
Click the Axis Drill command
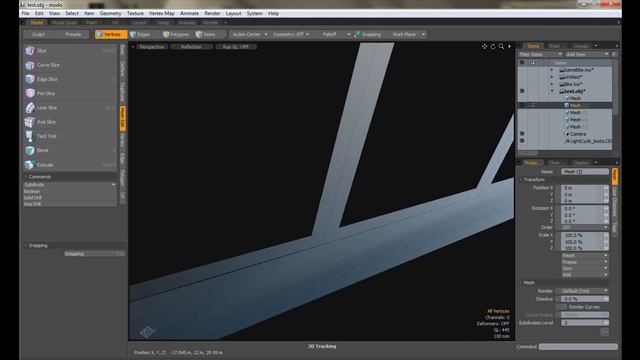69,204
